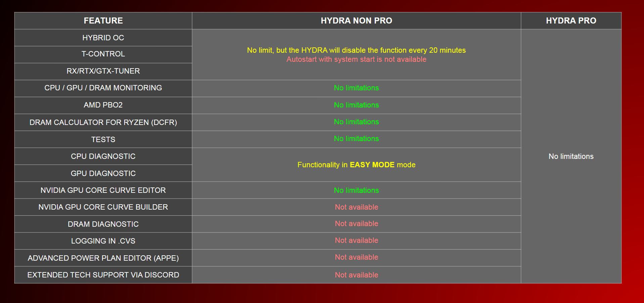
Task: Click "NVIDIA GPU CORE CURVE EDITOR" cell
Action: pos(103,190)
